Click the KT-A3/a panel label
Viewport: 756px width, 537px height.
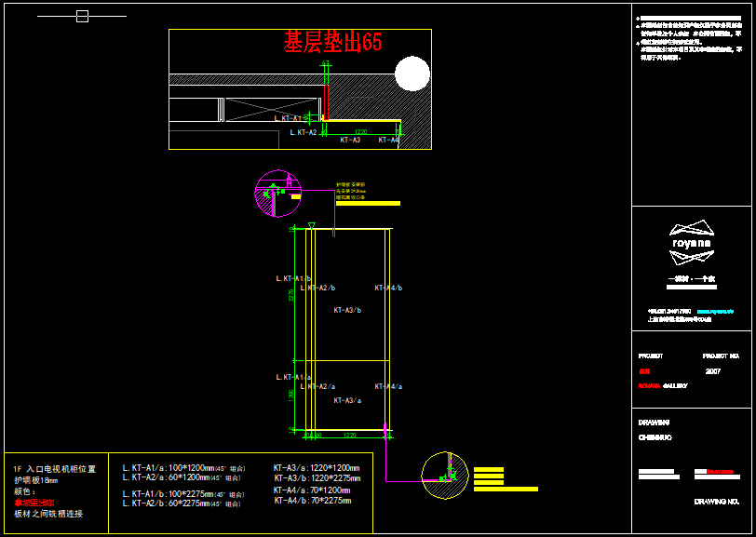pyautogui.click(x=347, y=399)
